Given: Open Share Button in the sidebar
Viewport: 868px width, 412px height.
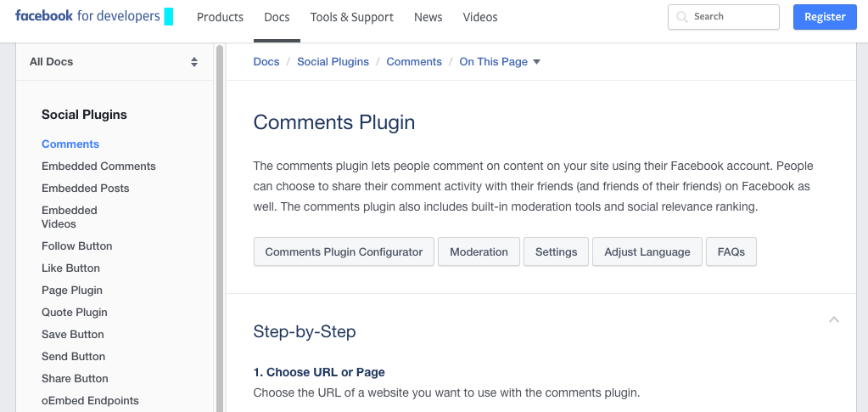Looking at the screenshot, I should pyautogui.click(x=75, y=379).
